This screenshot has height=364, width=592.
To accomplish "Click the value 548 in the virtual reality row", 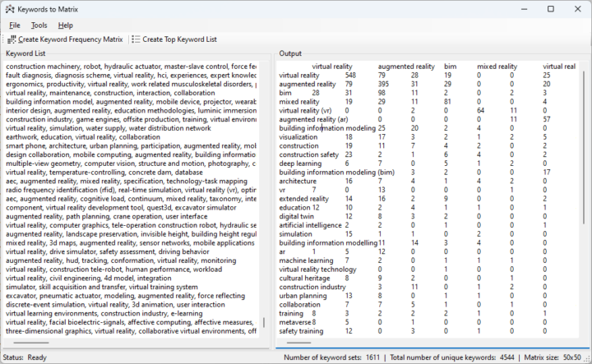I will click(350, 75).
